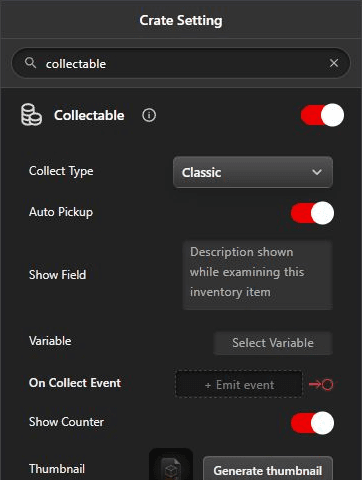Screen dimensions: 362x480
Task: Turn off Auto Pickup toggle
Action: click(312, 213)
